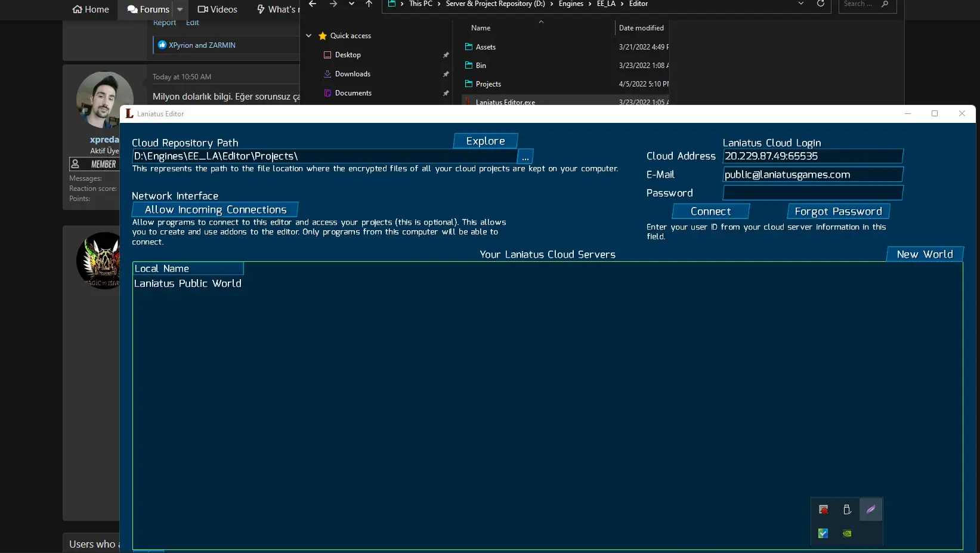Toggle Allow Incoming Connections
The height and width of the screenshot is (553, 980).
pyautogui.click(x=215, y=210)
